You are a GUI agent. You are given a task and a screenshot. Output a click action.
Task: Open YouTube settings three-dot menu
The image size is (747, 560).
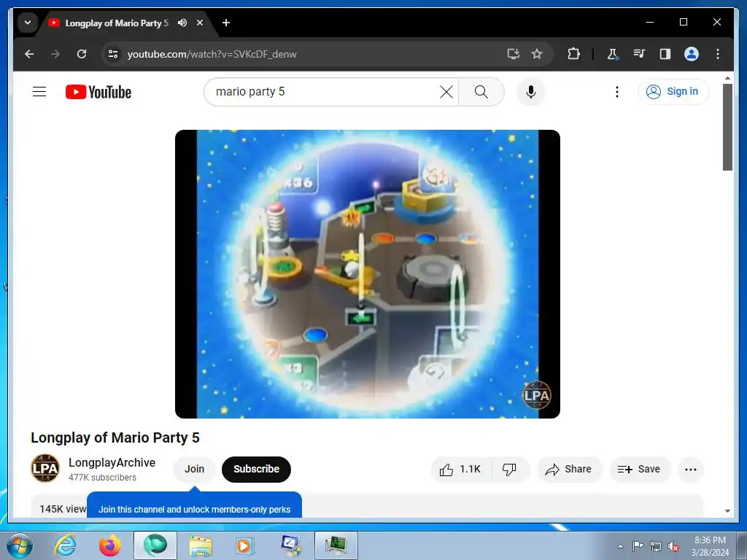(x=617, y=91)
